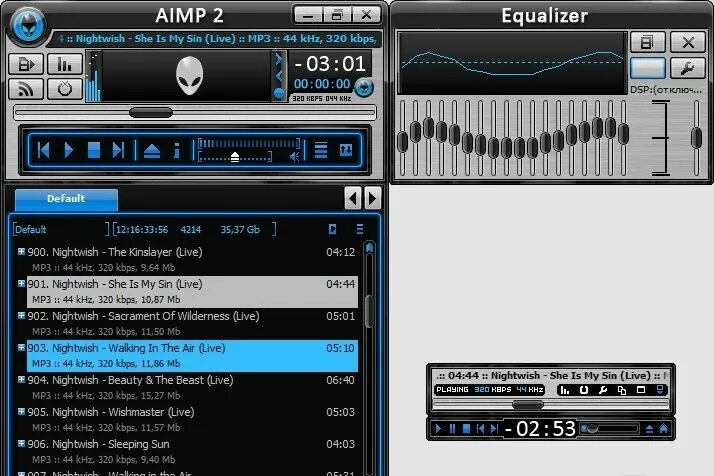Toggle the equalizer window button in AIMP
The image size is (714, 476).
65,64
